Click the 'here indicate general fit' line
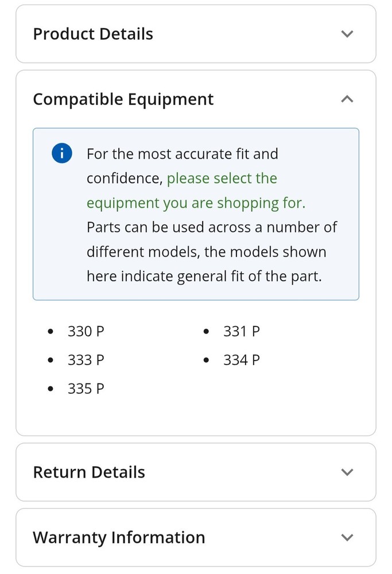The width and height of the screenshot is (392, 574). coord(204,276)
